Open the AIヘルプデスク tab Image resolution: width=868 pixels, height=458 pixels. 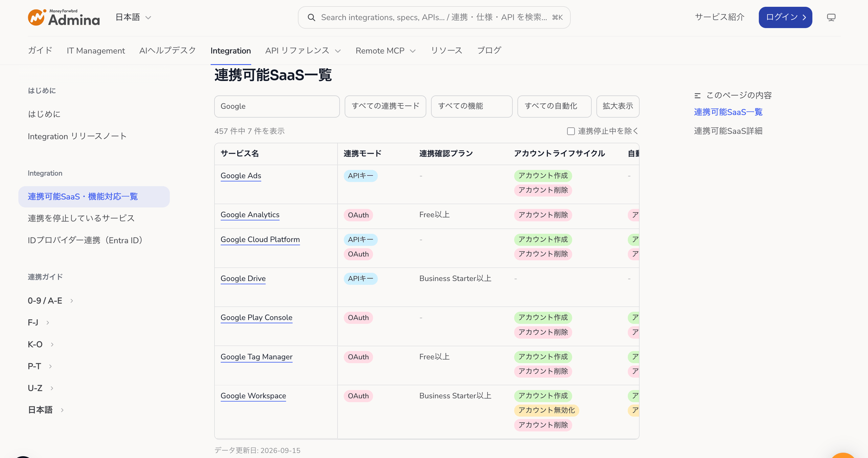[168, 51]
